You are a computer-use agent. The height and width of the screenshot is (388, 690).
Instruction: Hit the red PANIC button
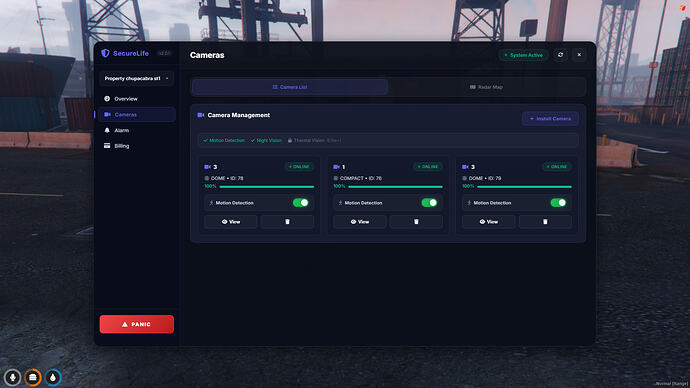pos(136,324)
